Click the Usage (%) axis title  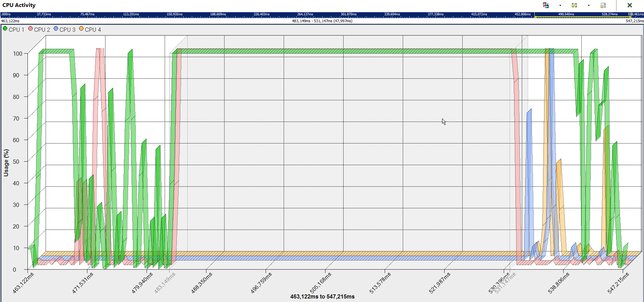click(6, 163)
